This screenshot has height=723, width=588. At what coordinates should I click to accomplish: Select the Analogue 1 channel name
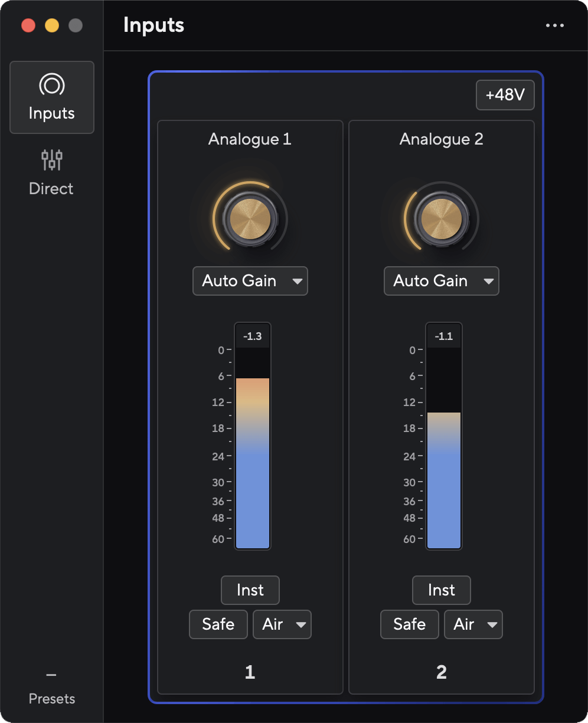pos(250,139)
